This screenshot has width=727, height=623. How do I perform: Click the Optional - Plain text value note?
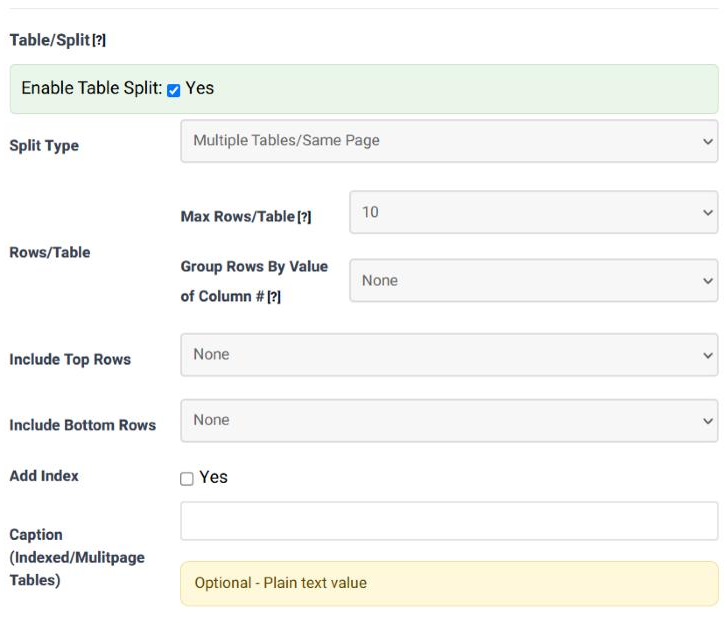pyautogui.click(x=449, y=583)
